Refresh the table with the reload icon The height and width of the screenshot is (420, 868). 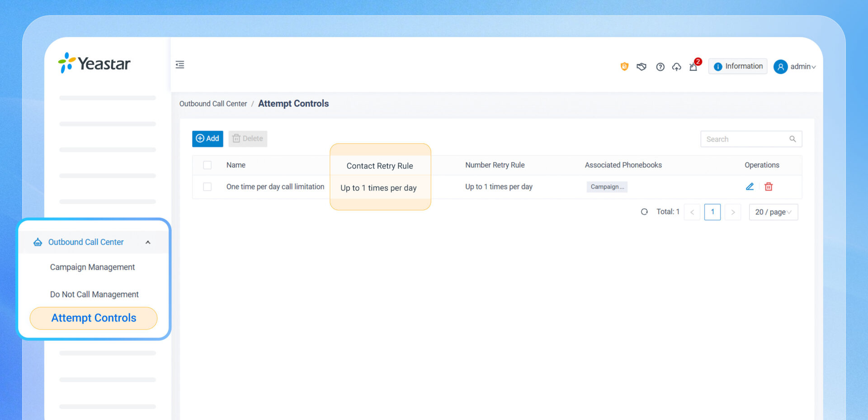644,212
